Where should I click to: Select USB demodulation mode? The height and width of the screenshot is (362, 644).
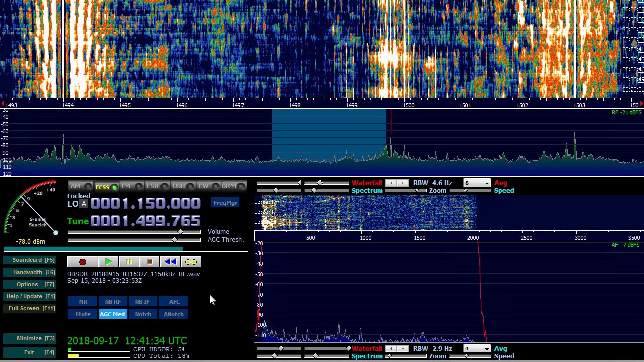click(183, 186)
